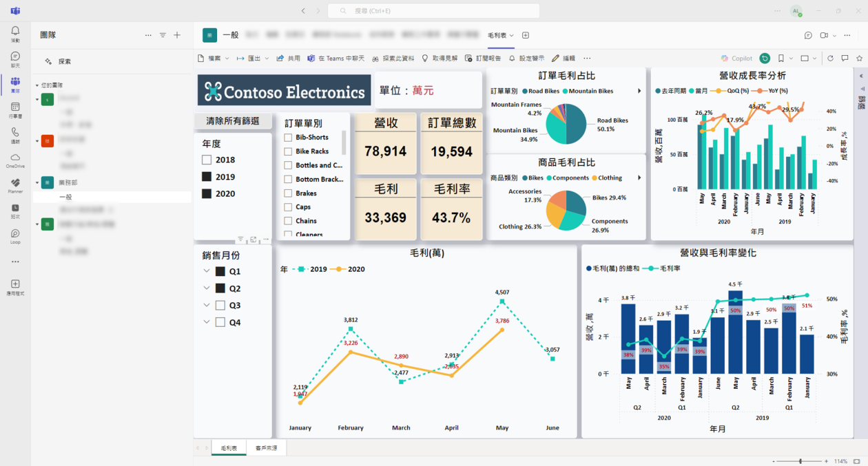
Task: Uncheck the 2020 year filter
Action: [x=207, y=194]
